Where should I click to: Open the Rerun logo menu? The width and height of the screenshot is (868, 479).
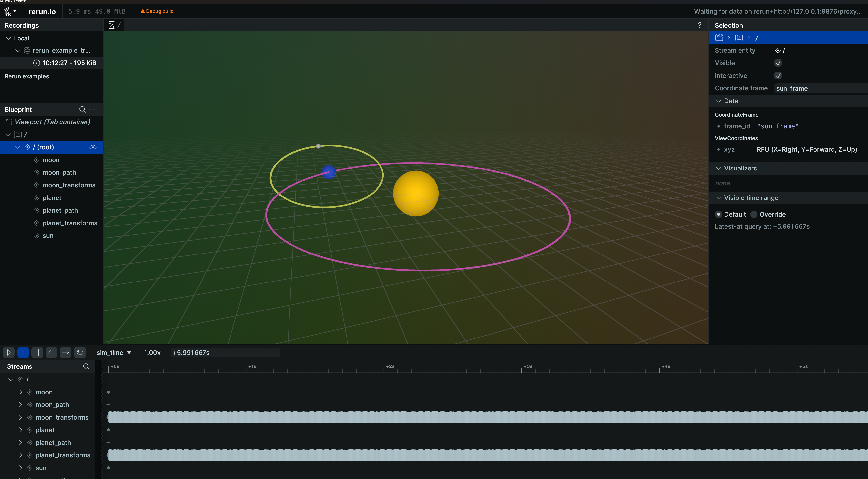click(x=10, y=11)
